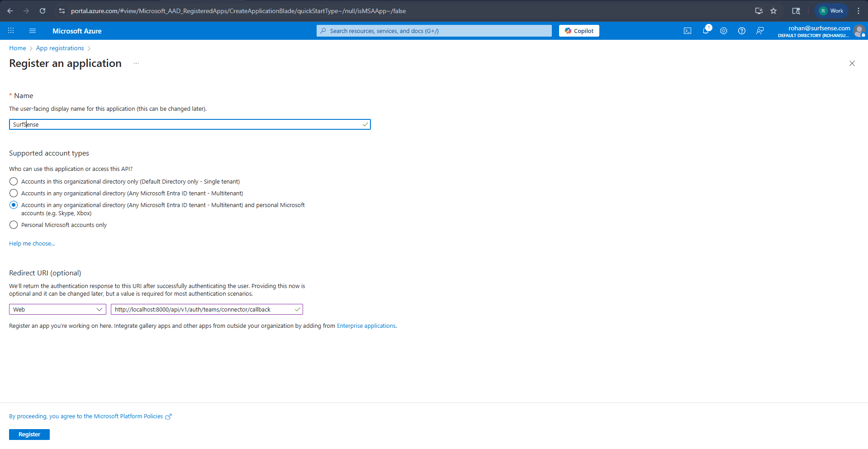This screenshot has width=868, height=449.
Task: Choose Personal Microsoft accounts only
Action: (14, 225)
